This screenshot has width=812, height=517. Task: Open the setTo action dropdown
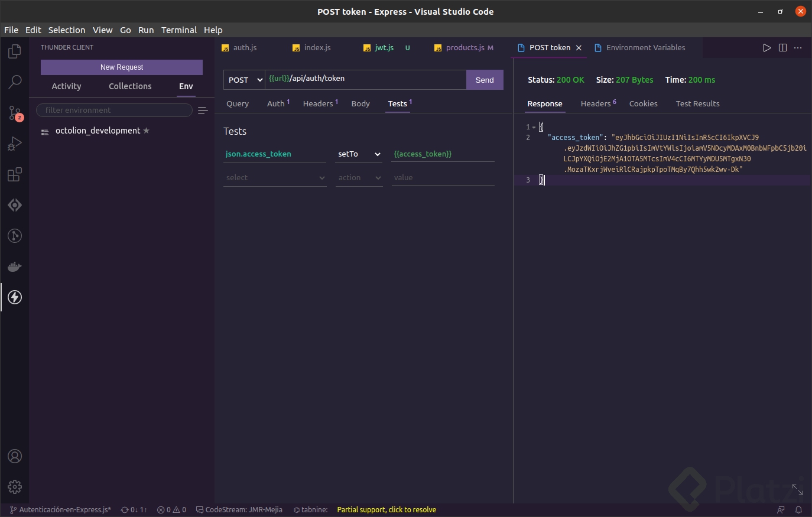(x=359, y=154)
